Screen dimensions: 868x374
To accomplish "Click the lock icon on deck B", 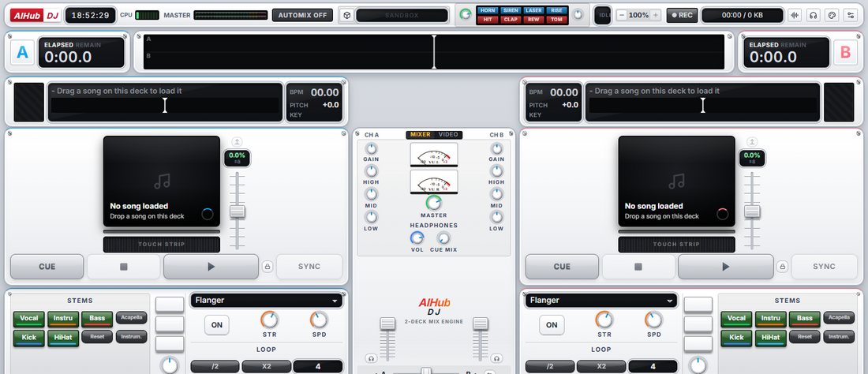I will (x=782, y=267).
